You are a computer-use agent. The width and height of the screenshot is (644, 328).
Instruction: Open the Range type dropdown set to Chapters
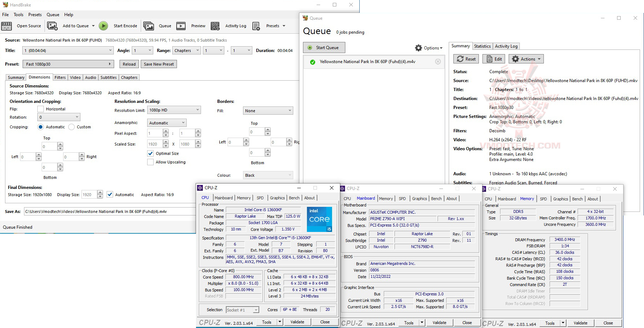point(187,51)
